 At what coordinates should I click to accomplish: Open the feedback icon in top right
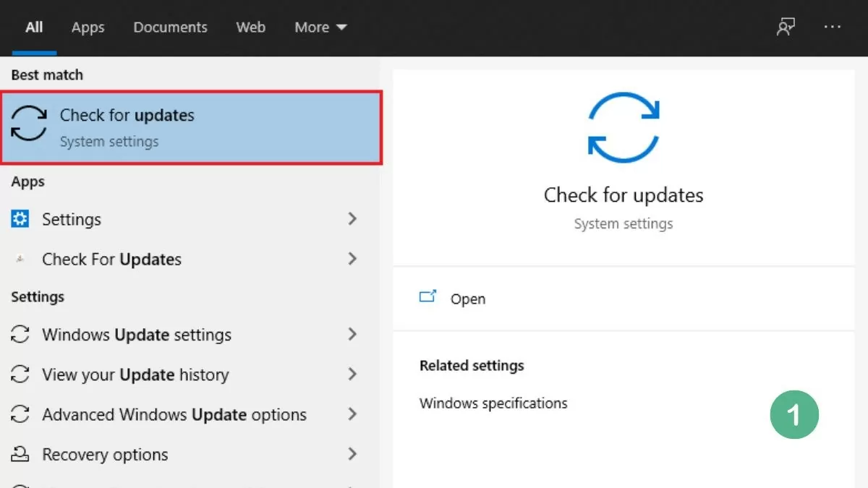786,26
